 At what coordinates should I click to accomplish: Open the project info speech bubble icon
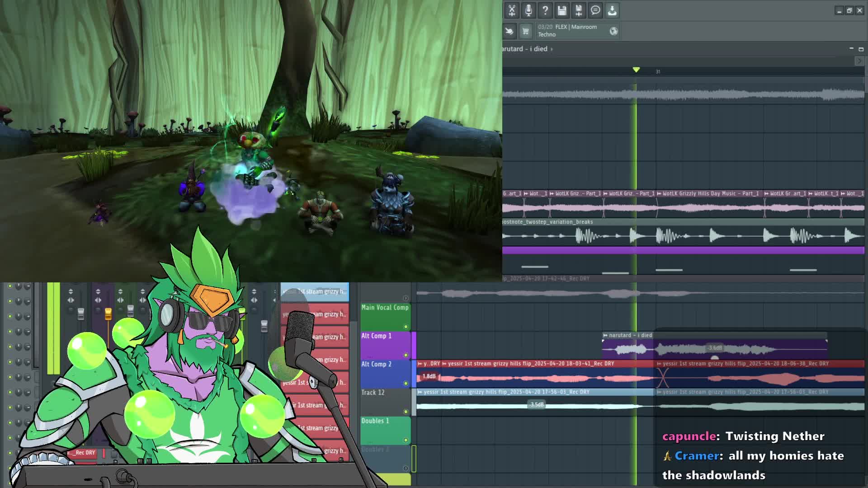[x=595, y=10]
